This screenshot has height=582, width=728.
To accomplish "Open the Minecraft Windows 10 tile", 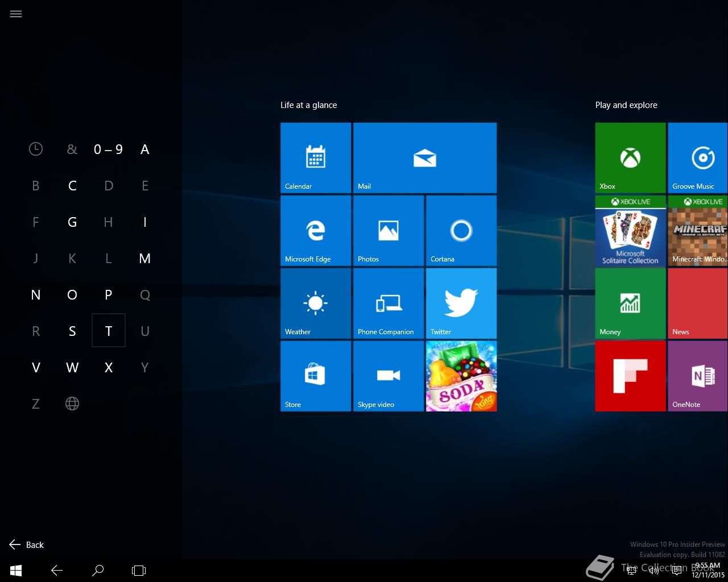I will click(698, 231).
